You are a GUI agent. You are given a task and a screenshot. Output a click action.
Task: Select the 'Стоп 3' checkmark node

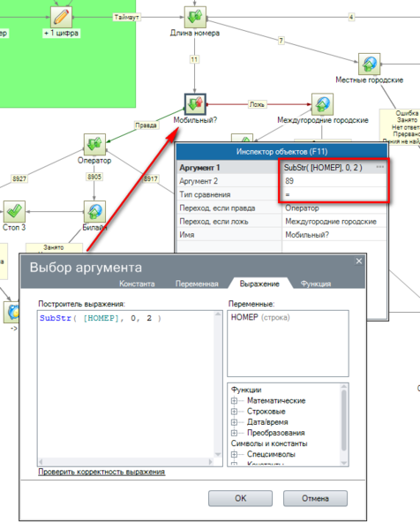click(x=14, y=211)
